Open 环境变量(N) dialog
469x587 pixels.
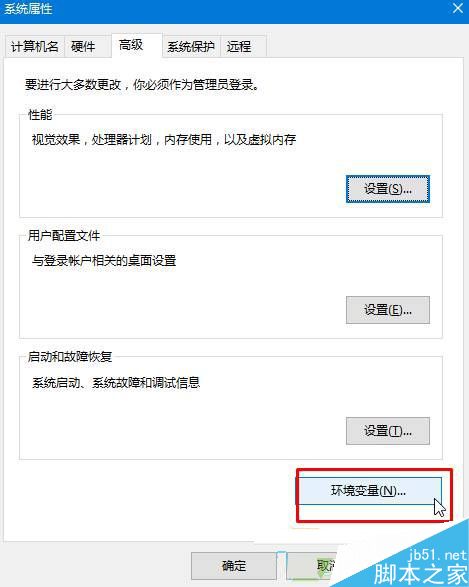coord(369,491)
